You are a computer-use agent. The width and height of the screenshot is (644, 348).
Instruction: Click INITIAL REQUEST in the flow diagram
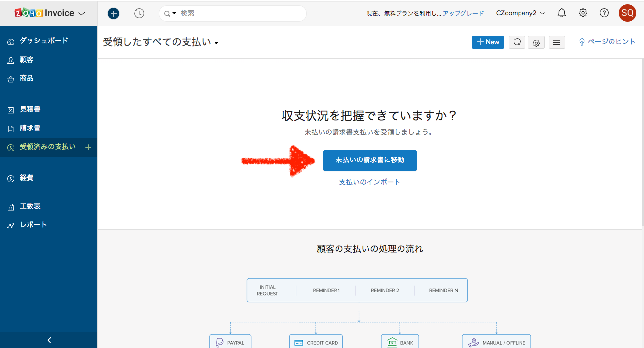(x=268, y=290)
